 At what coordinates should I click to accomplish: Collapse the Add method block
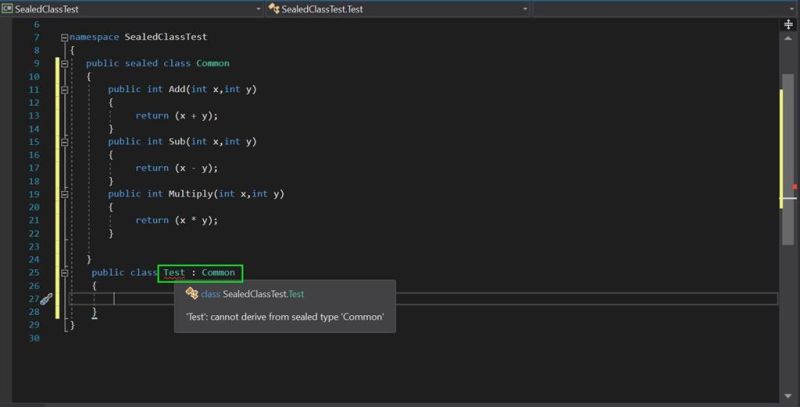point(64,90)
